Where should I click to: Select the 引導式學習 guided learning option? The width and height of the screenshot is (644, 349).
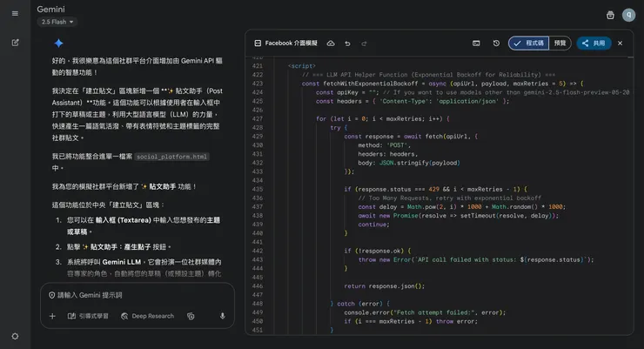(88, 316)
